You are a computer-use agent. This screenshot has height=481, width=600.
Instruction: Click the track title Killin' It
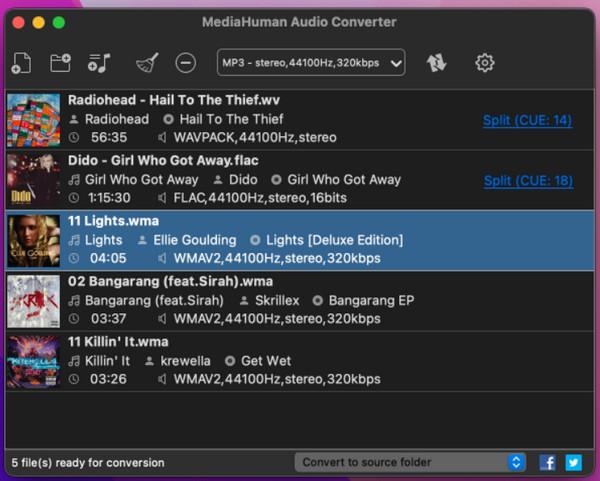click(x=107, y=361)
